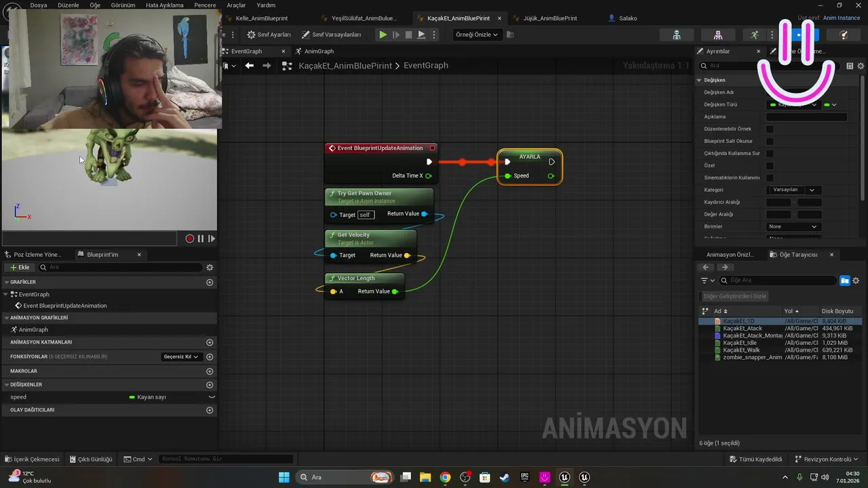Open Sınıf Ayarları class settings
This screenshot has width=868, height=488.
tap(269, 35)
